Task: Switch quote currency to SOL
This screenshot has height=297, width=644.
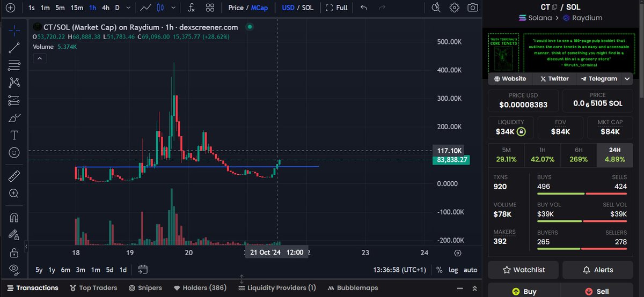Action: tap(308, 8)
